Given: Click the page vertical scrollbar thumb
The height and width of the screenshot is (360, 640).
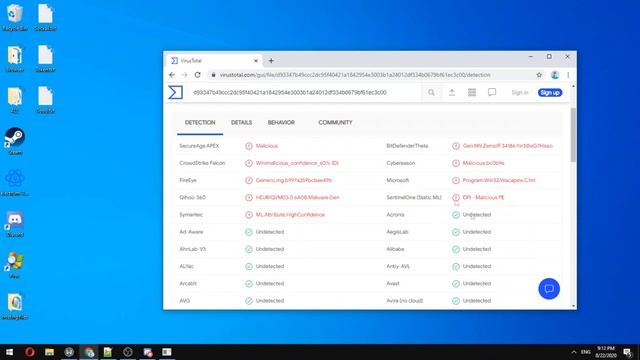Looking at the screenshot, I should (573, 135).
